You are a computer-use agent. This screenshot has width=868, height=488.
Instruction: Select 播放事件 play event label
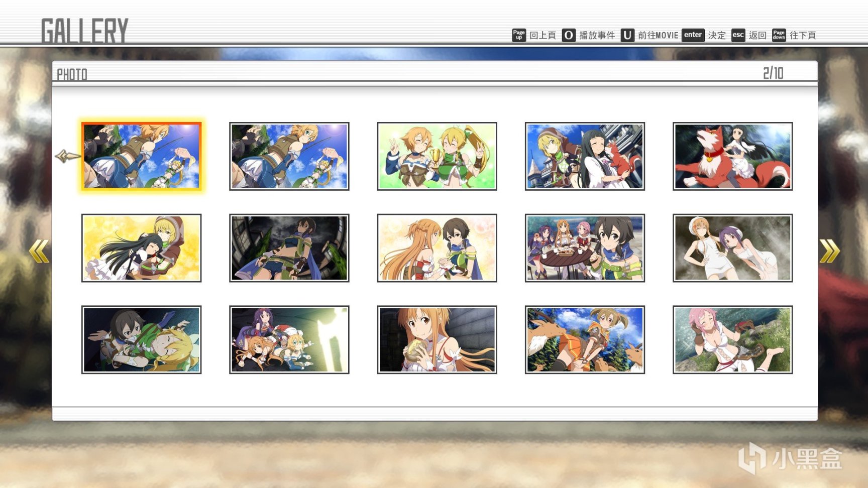click(597, 35)
